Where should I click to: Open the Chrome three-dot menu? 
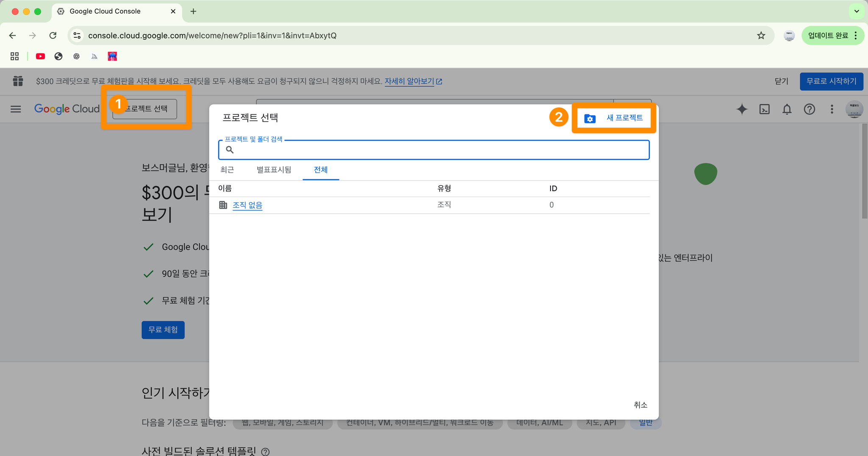[x=856, y=36]
